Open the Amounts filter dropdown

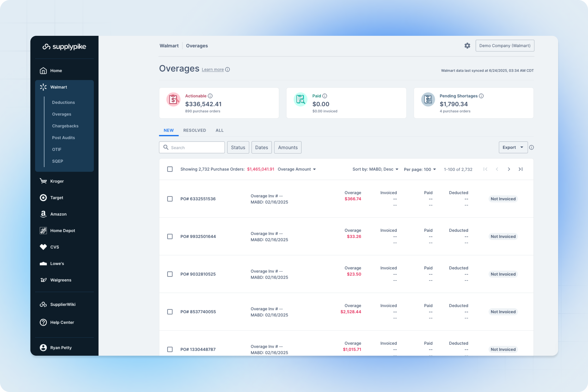(x=288, y=147)
